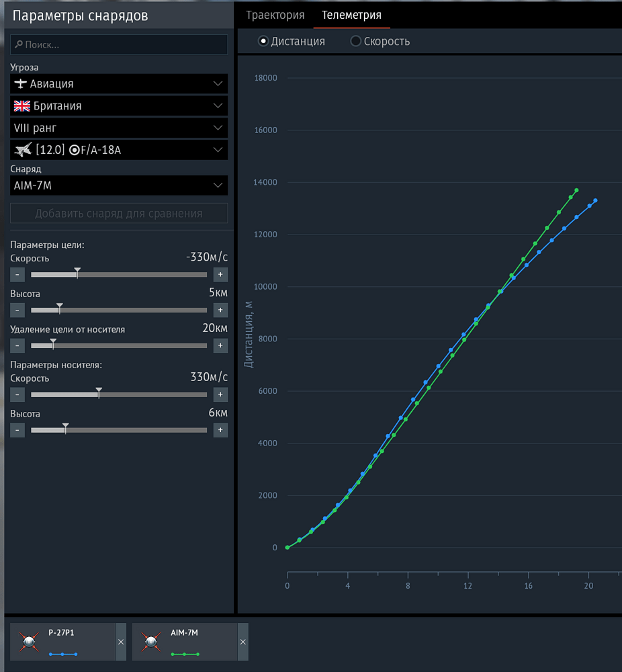Focus the Поиск search field
Screen dimensions: 622x672
tap(119, 44)
